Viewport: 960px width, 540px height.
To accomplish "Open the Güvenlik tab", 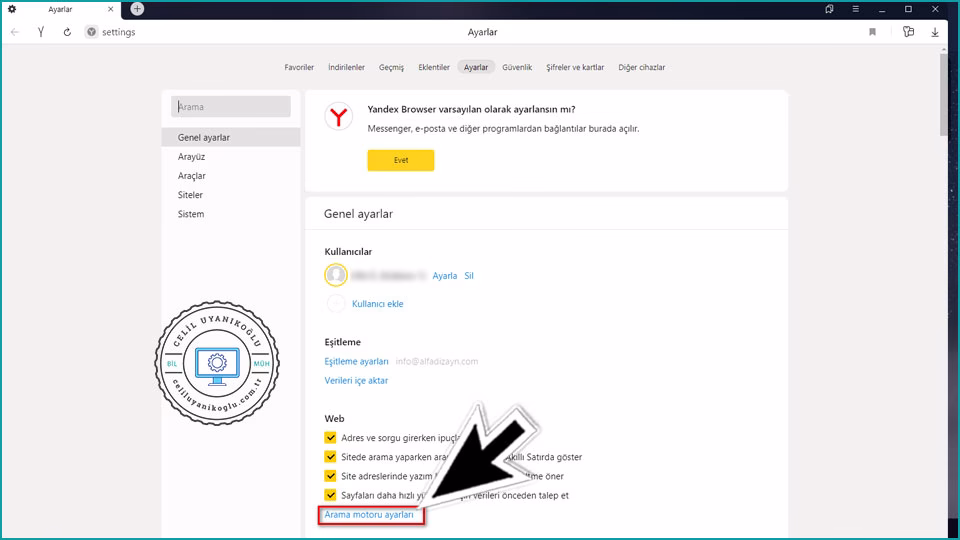I will (517, 67).
